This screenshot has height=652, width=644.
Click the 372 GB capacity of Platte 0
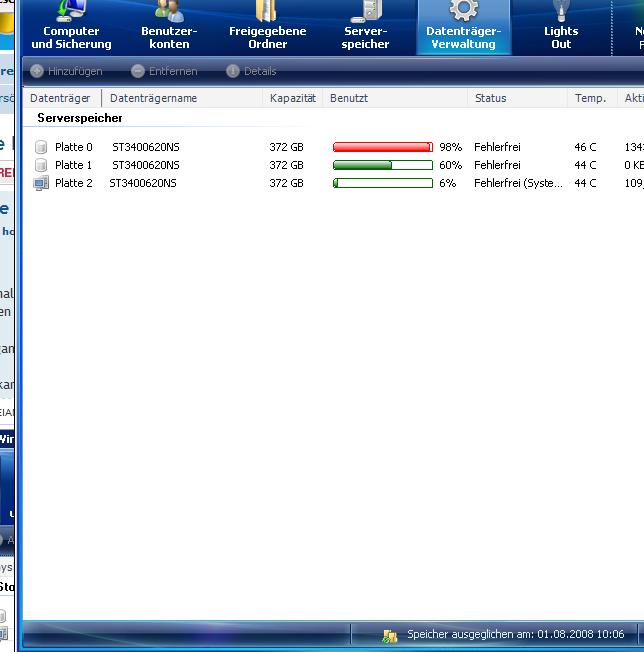286,147
